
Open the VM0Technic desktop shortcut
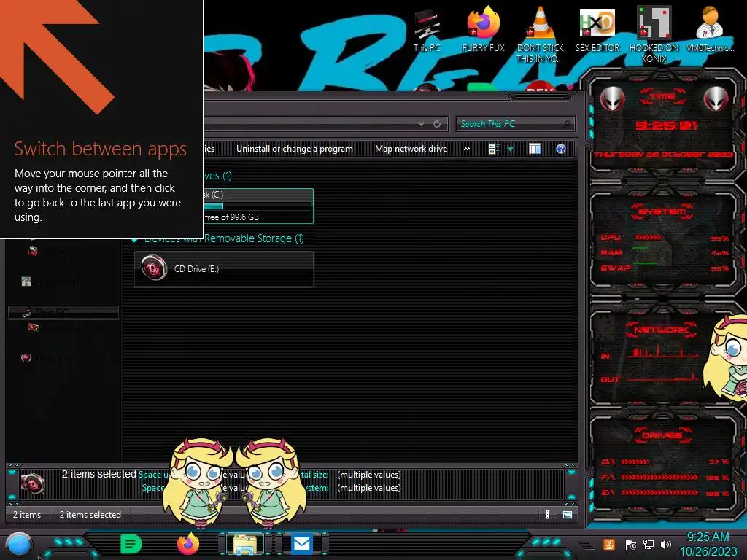click(x=710, y=29)
